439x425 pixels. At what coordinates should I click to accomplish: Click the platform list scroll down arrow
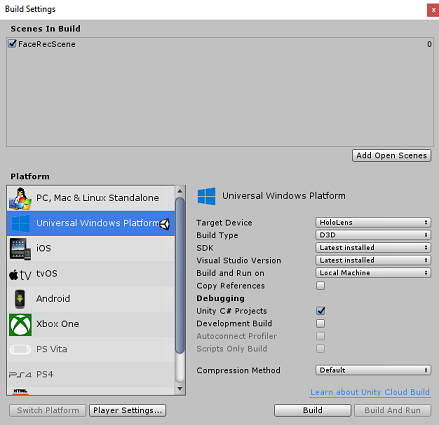pyautogui.click(x=180, y=389)
